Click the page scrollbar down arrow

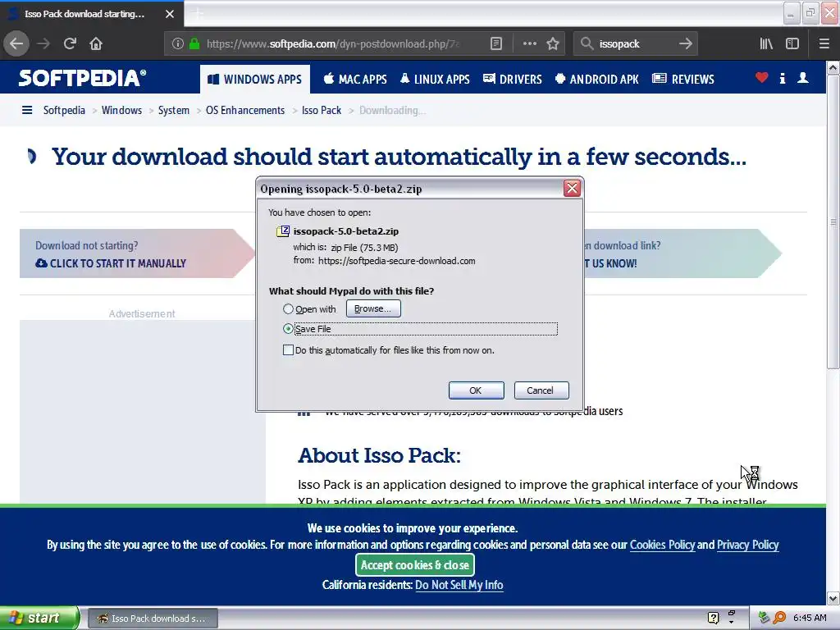coord(833,598)
